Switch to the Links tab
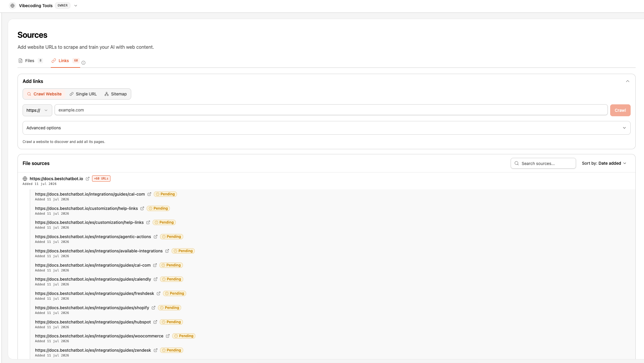The height and width of the screenshot is (363, 644). coord(65,61)
